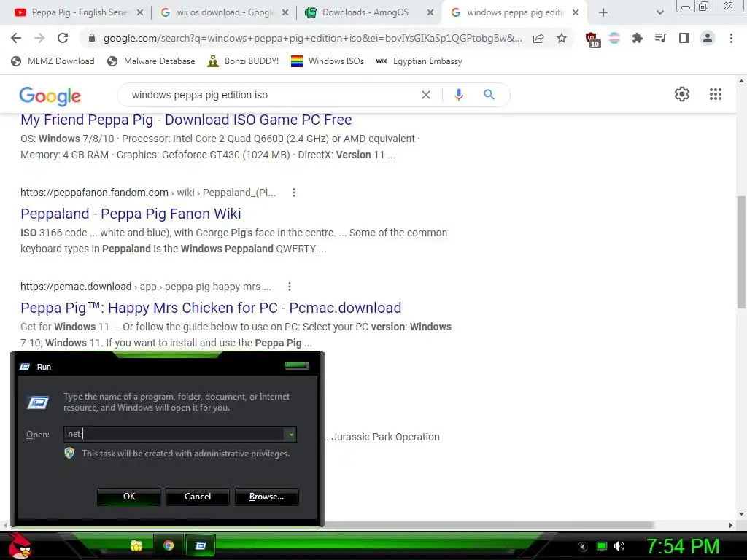747x560 pixels.
Task: Start voice search with the microphone
Action: tap(458, 95)
